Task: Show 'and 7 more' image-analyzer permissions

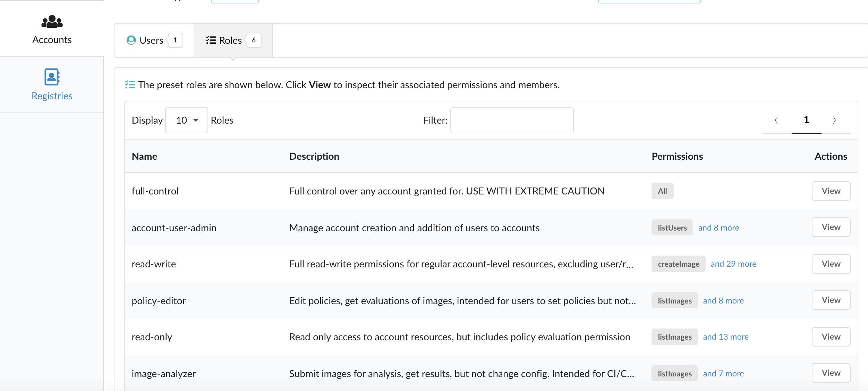Action: coord(723,374)
